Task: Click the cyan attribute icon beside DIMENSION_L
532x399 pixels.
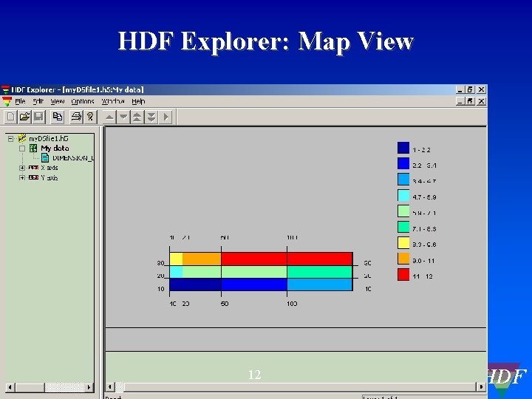Action: 45,158
